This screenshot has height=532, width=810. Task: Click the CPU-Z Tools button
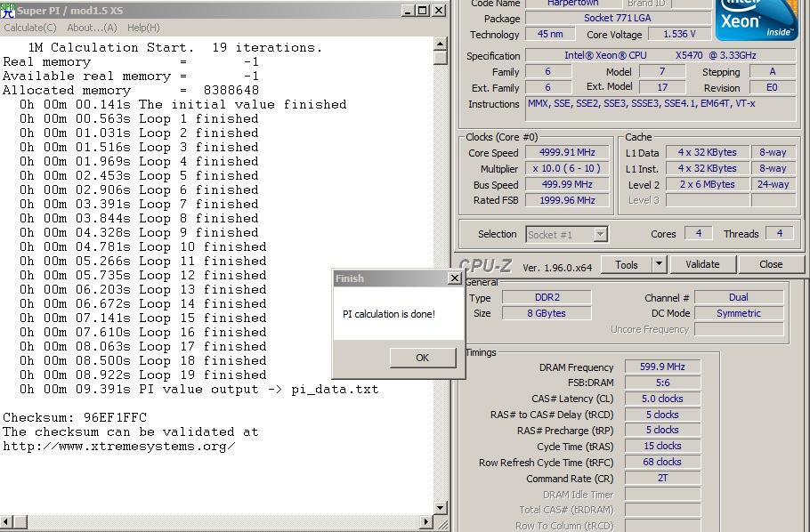click(627, 264)
